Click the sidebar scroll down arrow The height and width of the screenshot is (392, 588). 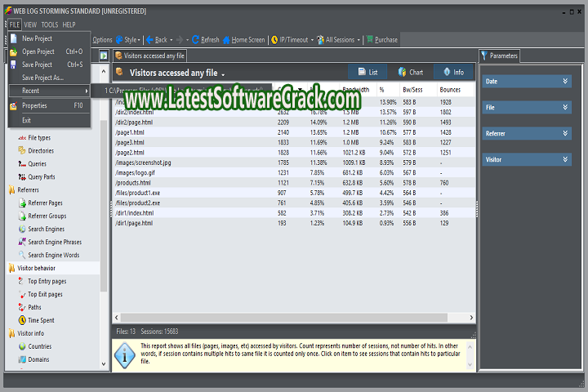coord(104,364)
